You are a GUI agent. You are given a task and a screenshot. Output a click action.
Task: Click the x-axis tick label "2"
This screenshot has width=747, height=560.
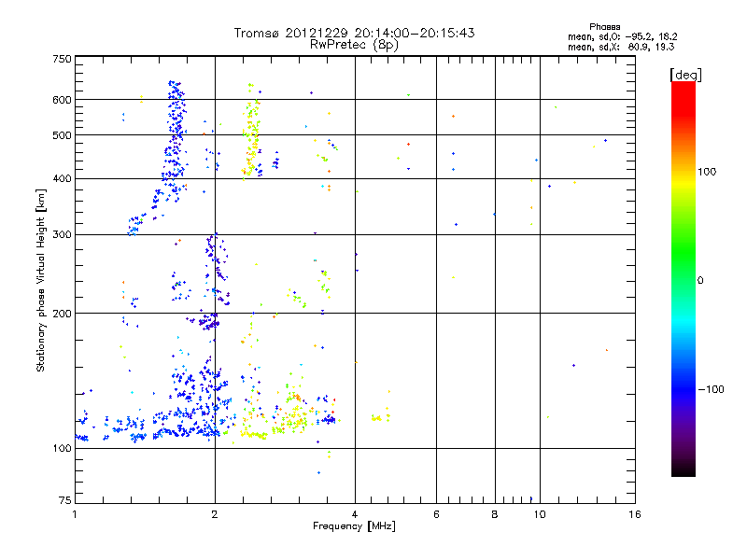pos(215,514)
